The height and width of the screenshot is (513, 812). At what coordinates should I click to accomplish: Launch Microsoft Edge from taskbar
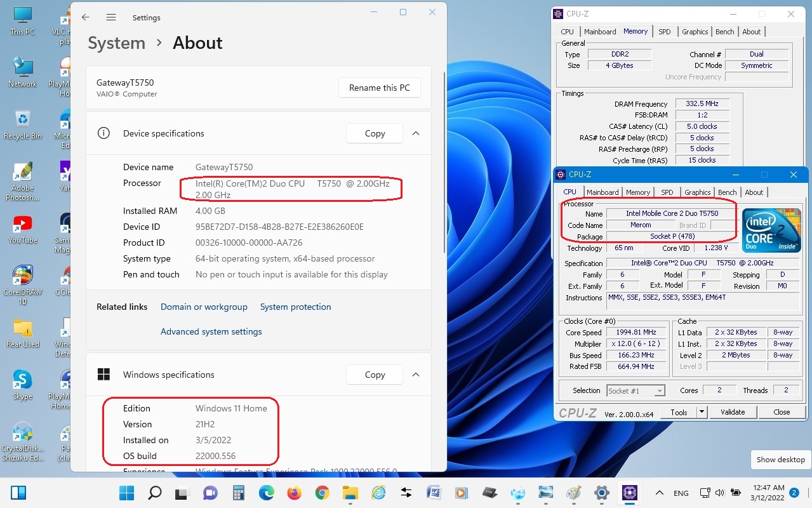(x=266, y=493)
